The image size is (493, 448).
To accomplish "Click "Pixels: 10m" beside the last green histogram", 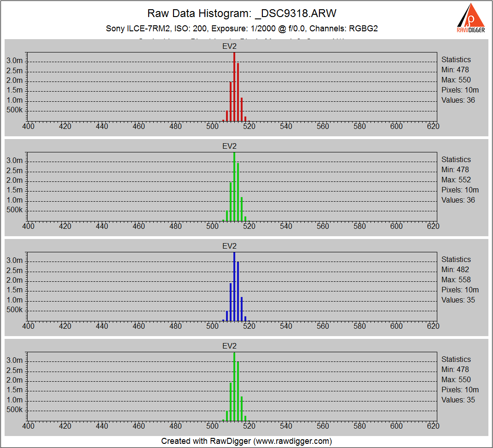I will click(x=460, y=390).
